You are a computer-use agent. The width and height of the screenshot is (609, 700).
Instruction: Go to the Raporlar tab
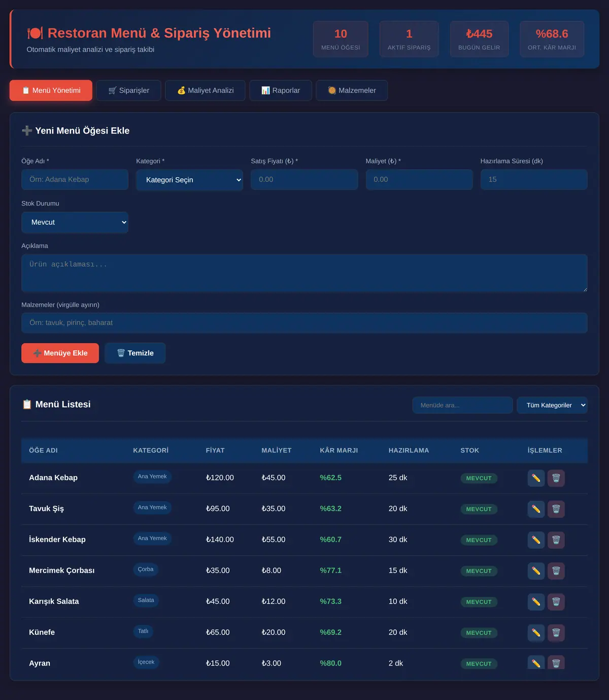pos(281,90)
